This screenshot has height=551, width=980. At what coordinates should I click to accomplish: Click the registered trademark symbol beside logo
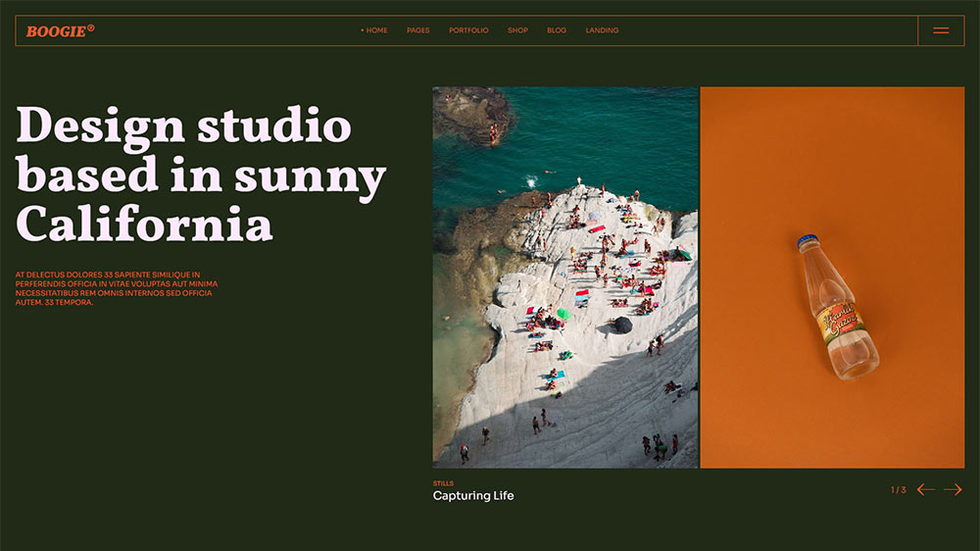click(91, 27)
